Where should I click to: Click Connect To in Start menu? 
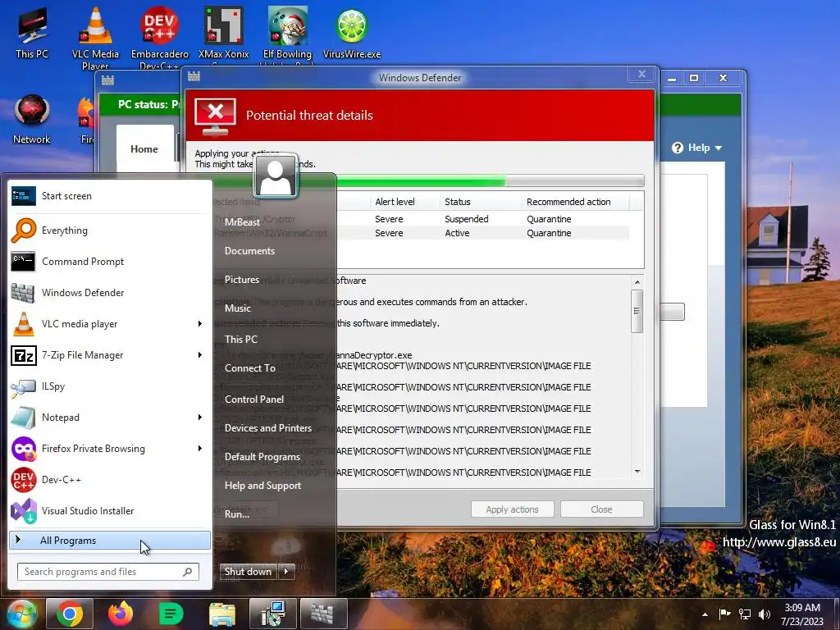250,368
